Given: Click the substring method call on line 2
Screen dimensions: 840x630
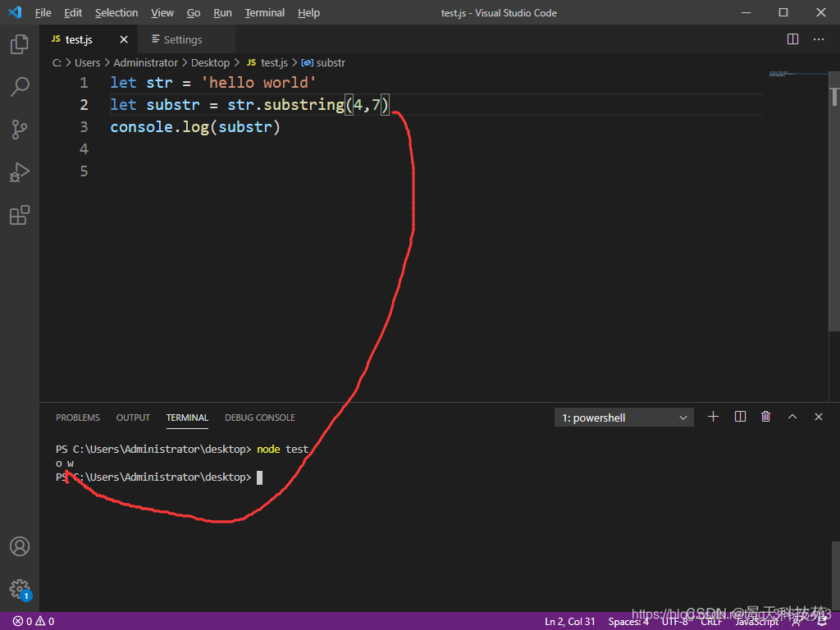Looking at the screenshot, I should 304,105.
